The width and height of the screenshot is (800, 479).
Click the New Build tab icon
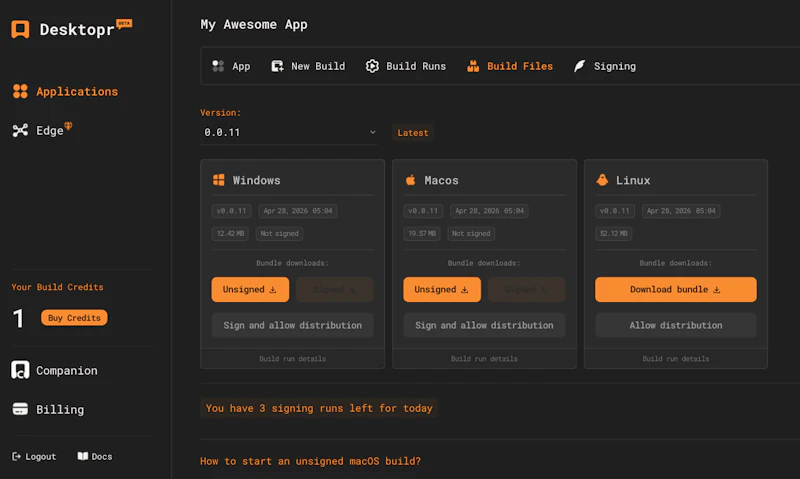tap(278, 66)
